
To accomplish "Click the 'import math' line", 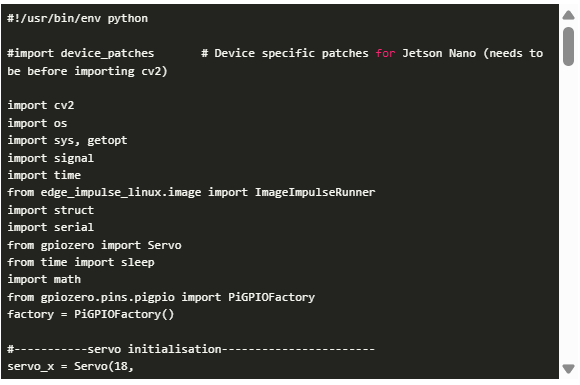I will tap(44, 279).
